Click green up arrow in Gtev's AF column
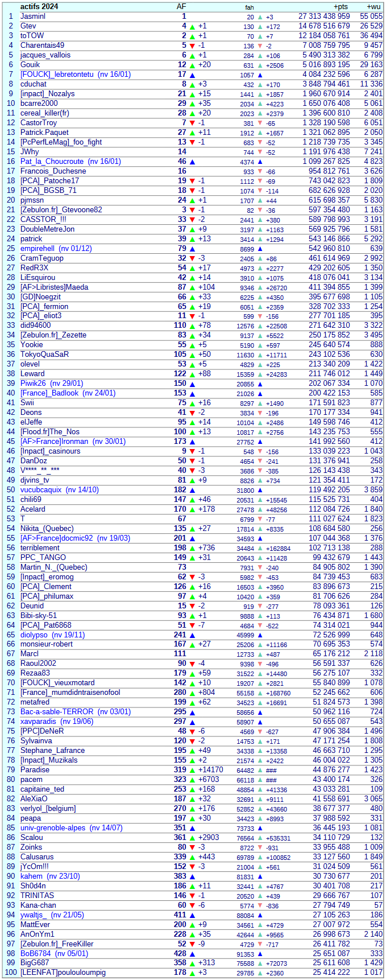Viewport: 386px width, 980px height. click(192, 27)
